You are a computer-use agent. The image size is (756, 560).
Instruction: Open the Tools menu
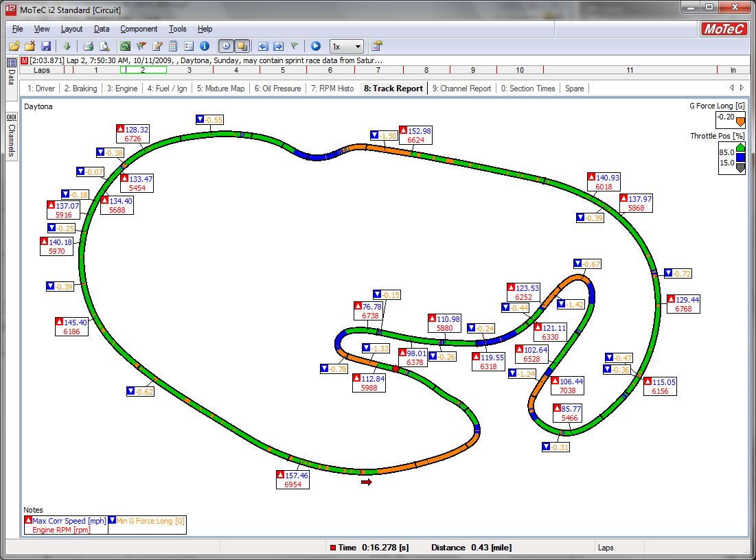click(x=177, y=29)
